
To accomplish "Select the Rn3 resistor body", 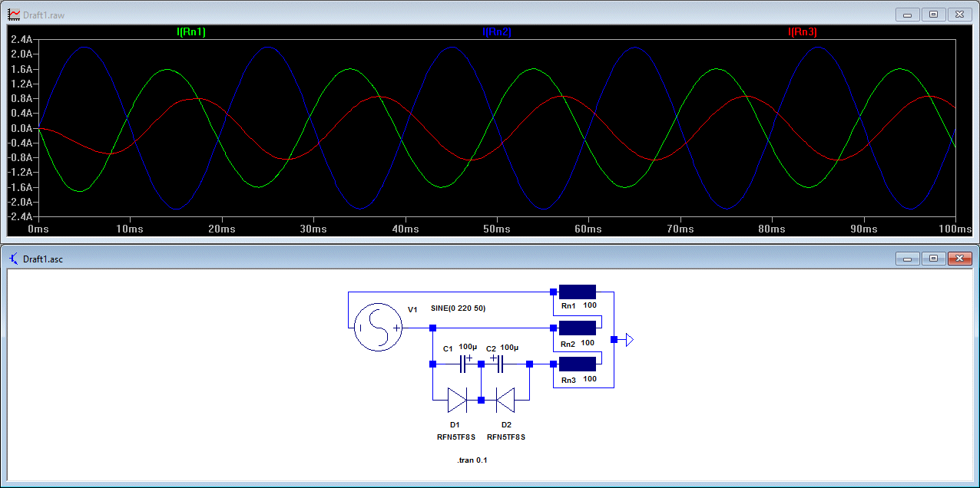I will coord(577,364).
